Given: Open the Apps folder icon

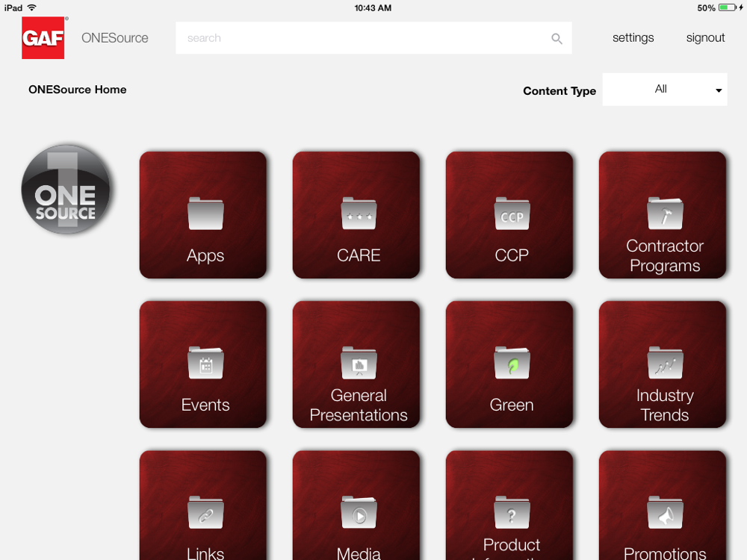Looking at the screenshot, I should [205, 214].
